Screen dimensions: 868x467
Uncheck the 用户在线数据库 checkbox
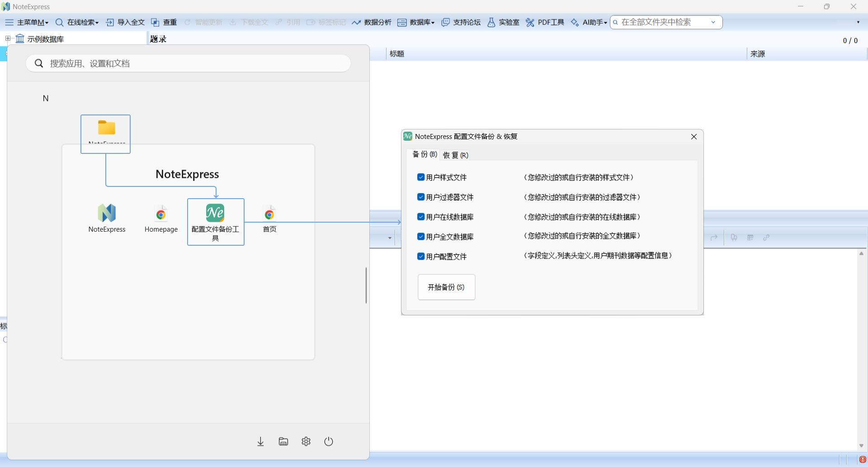coord(421,217)
